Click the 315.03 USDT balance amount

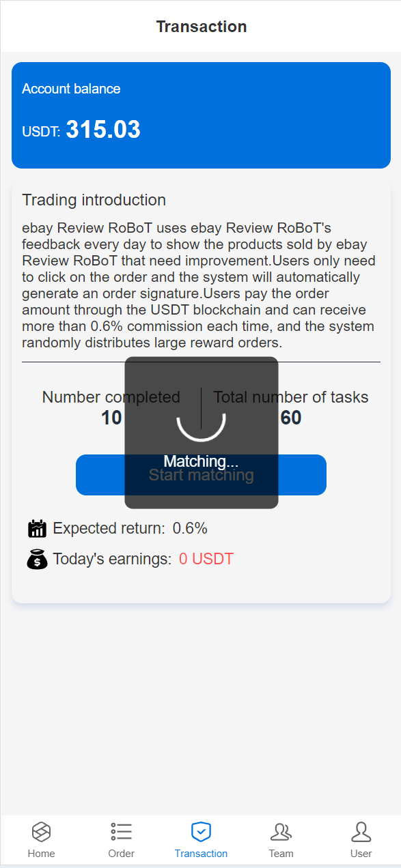(103, 130)
